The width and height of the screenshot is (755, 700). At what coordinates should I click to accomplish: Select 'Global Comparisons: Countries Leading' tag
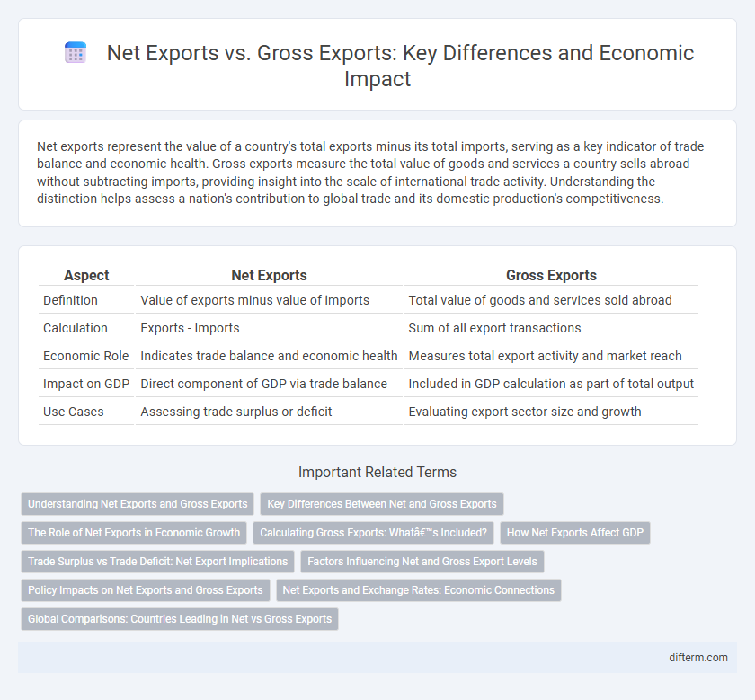(180, 619)
